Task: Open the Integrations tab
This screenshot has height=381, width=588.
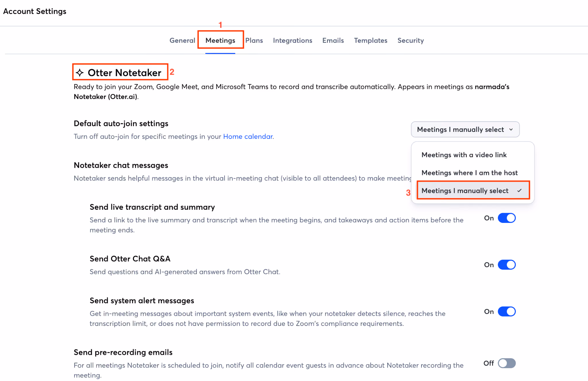Action: (x=293, y=40)
